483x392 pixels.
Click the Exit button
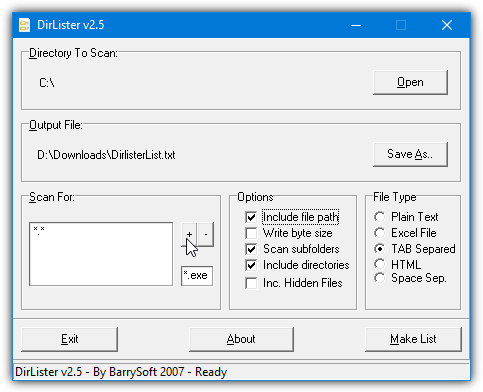click(69, 339)
